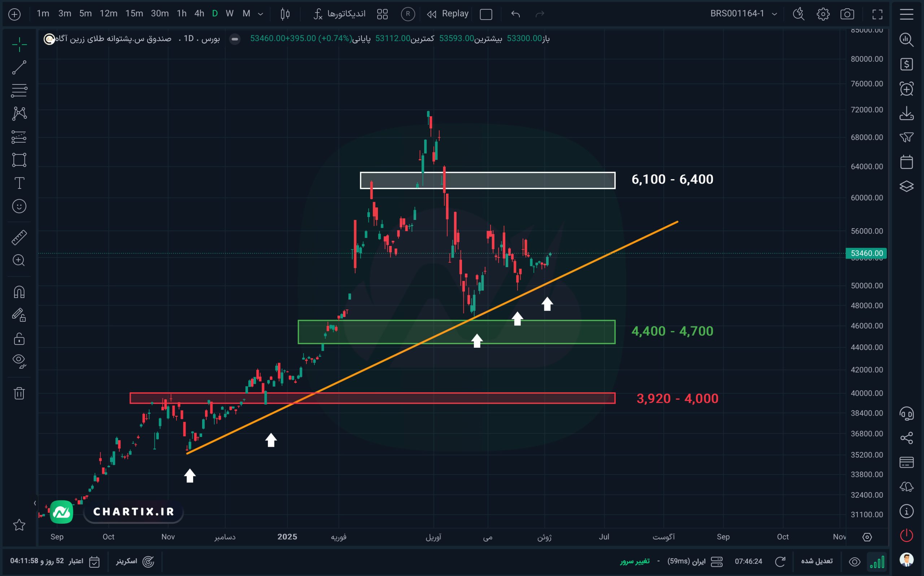Select the text annotation tool
The width and height of the screenshot is (924, 576).
pyautogui.click(x=19, y=183)
